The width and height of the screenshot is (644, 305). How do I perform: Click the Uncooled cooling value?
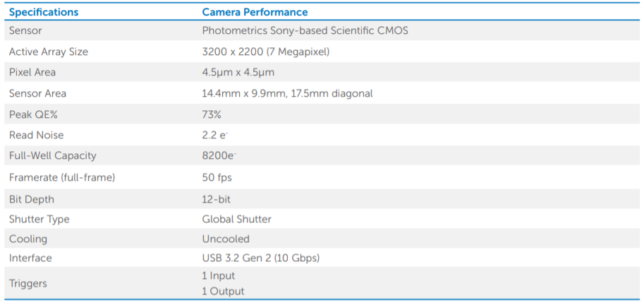pos(226,239)
